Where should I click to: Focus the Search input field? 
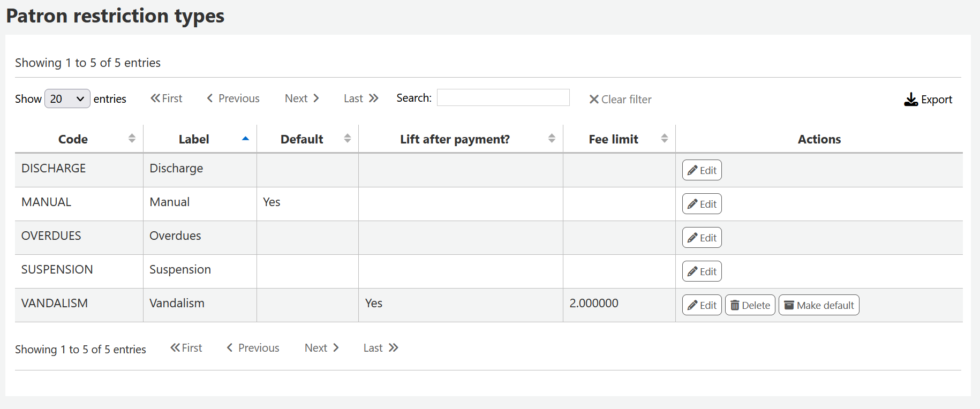tap(503, 98)
